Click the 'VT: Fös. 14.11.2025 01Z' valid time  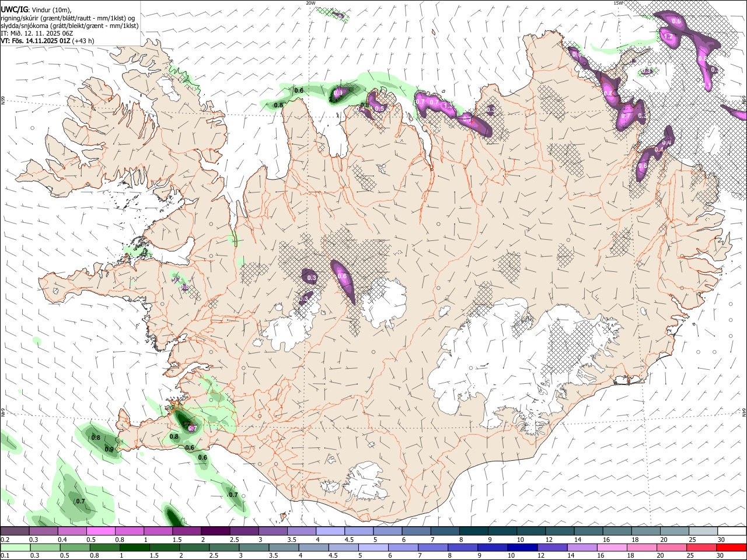coord(36,41)
